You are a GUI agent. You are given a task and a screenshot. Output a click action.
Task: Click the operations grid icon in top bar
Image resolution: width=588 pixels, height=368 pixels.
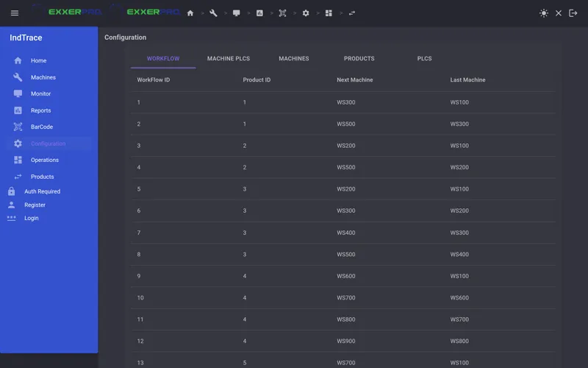[329, 13]
